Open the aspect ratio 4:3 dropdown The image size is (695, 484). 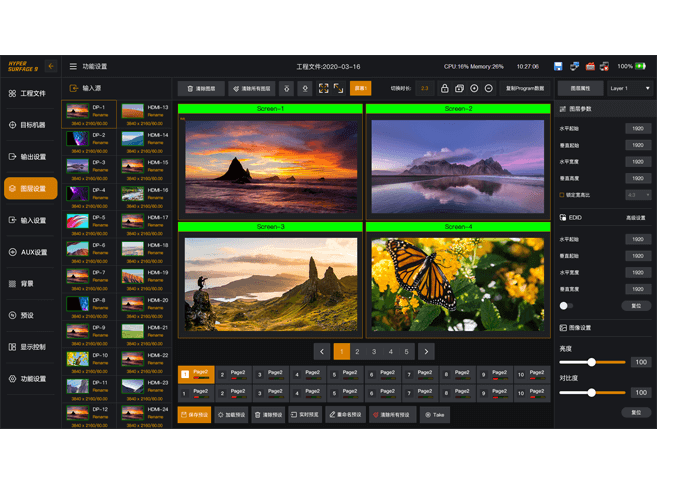tap(638, 195)
